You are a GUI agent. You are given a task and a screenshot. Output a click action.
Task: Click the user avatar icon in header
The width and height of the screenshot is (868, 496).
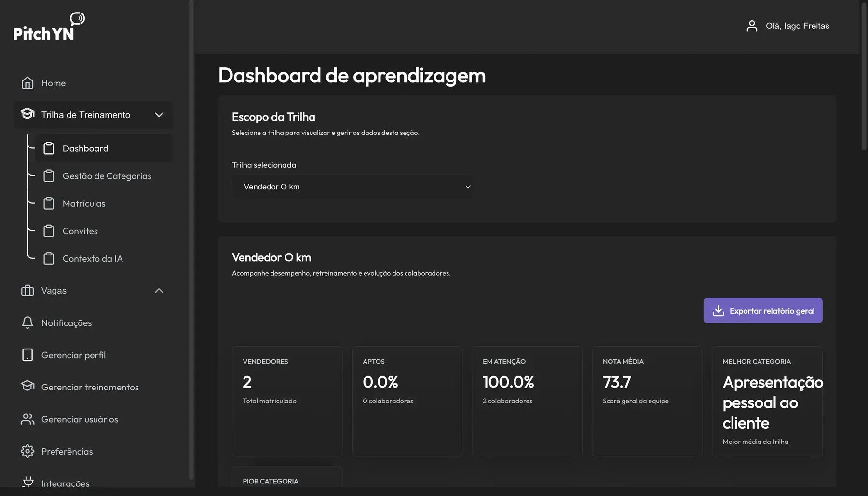752,26
